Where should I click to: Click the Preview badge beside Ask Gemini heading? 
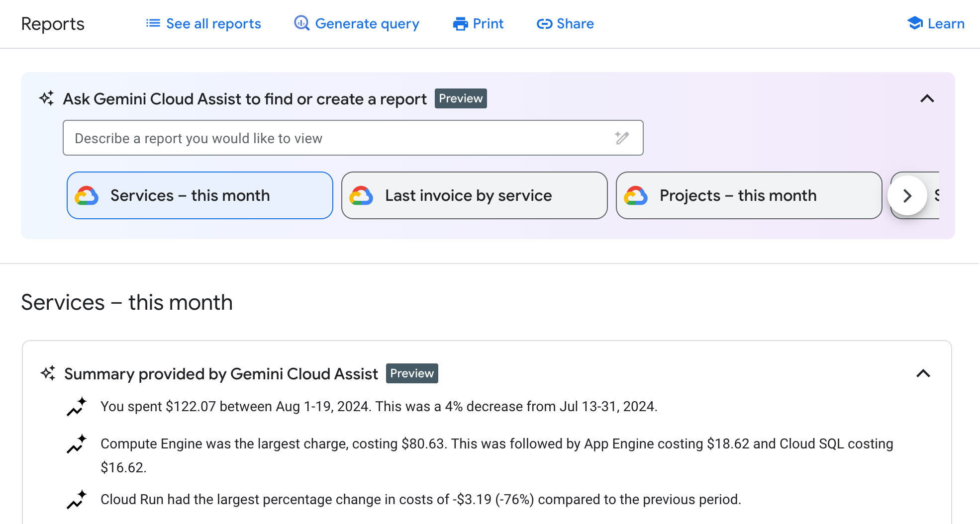click(461, 98)
